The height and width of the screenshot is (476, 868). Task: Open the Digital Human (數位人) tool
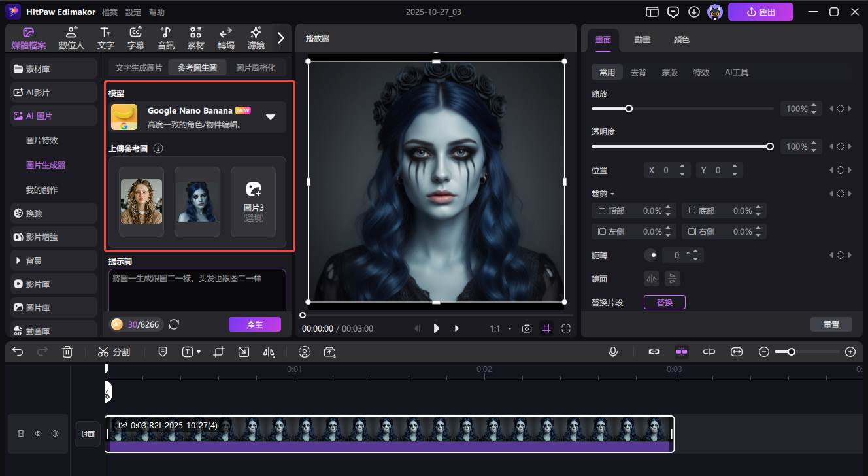click(71, 39)
